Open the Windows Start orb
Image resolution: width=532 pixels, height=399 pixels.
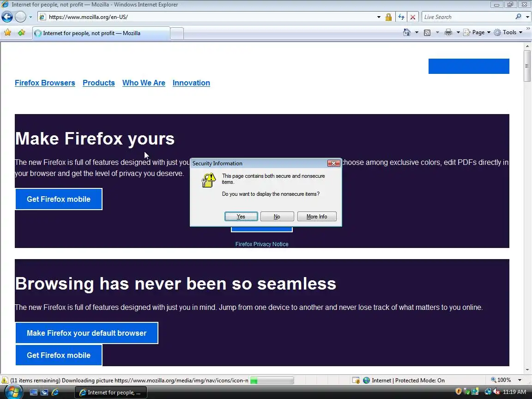(13, 392)
